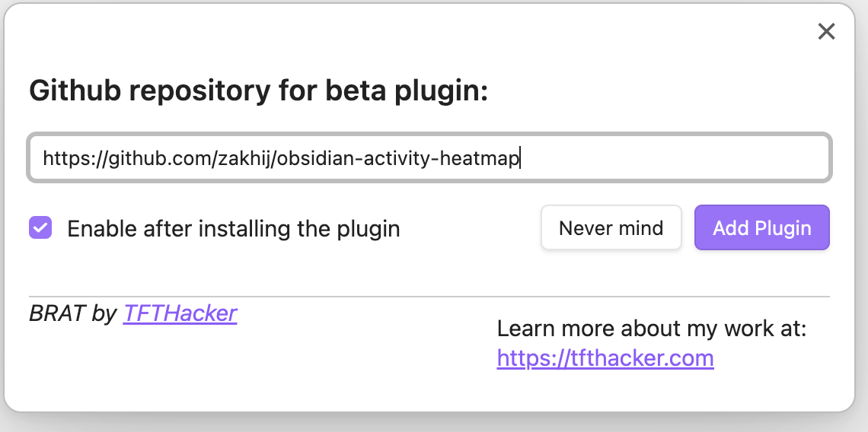
Task: Close the beta plugin dialog
Action: 826,31
